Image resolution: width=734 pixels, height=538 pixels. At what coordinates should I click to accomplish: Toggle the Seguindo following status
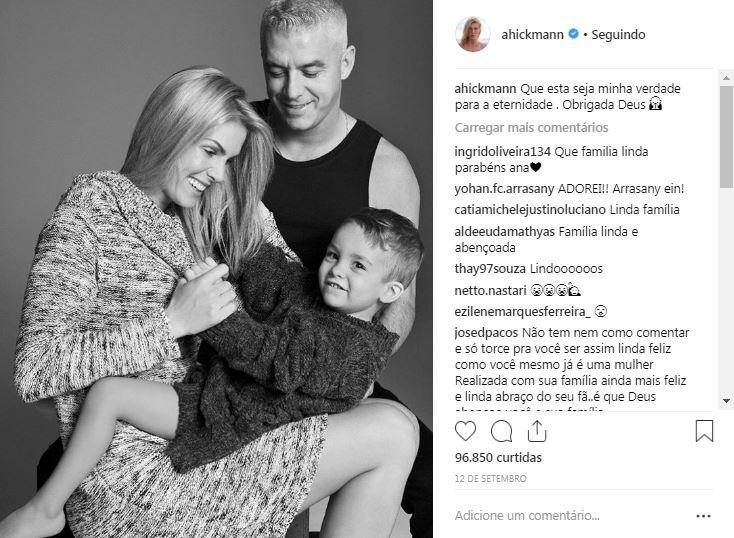pyautogui.click(x=618, y=35)
